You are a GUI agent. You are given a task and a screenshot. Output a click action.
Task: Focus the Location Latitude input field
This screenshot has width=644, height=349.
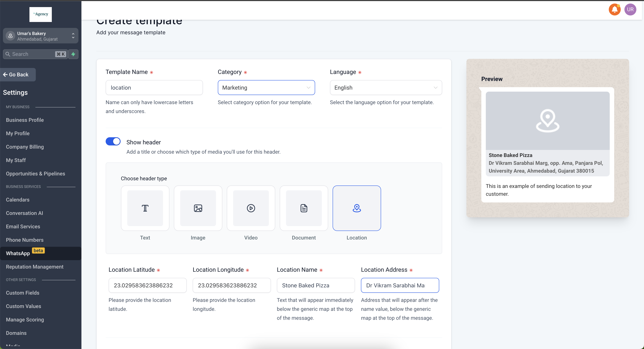147,285
